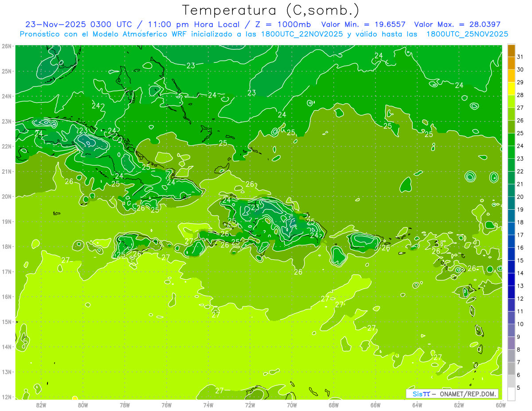Click the "66W" longitude axis label
This screenshot has height=411, width=532.
(376, 405)
